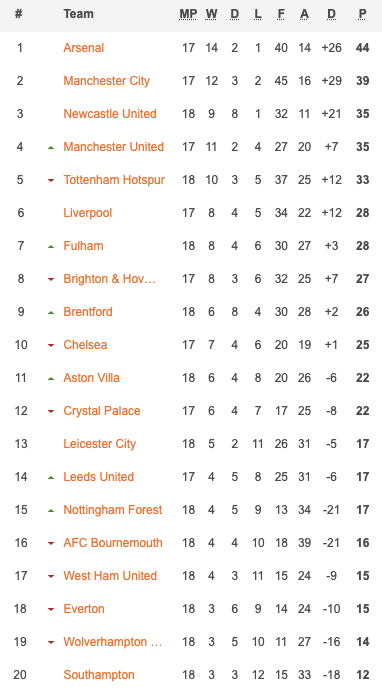Click the F goals-for column header

[281, 14]
